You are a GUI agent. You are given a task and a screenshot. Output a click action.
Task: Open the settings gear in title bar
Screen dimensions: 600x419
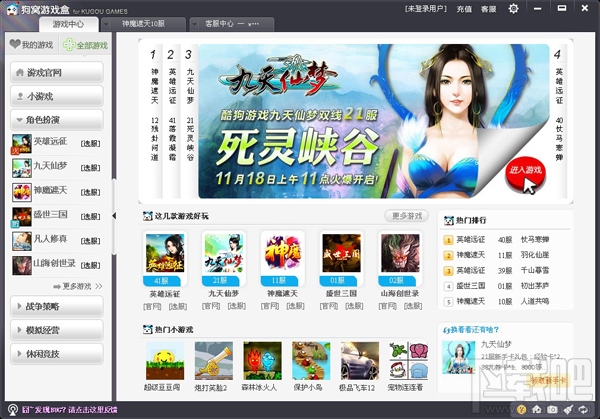(513, 8)
